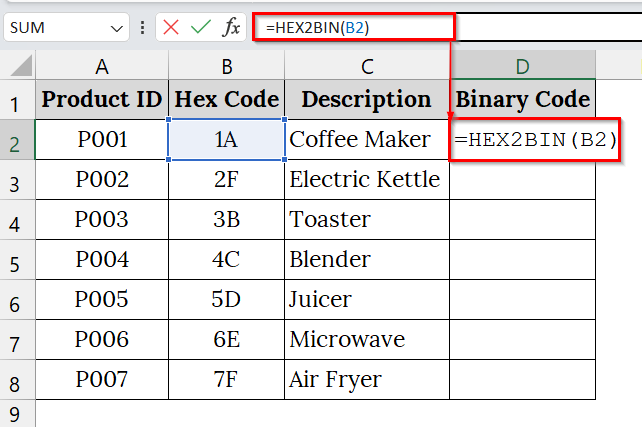
Task: Click the Description header cell
Action: click(x=367, y=99)
